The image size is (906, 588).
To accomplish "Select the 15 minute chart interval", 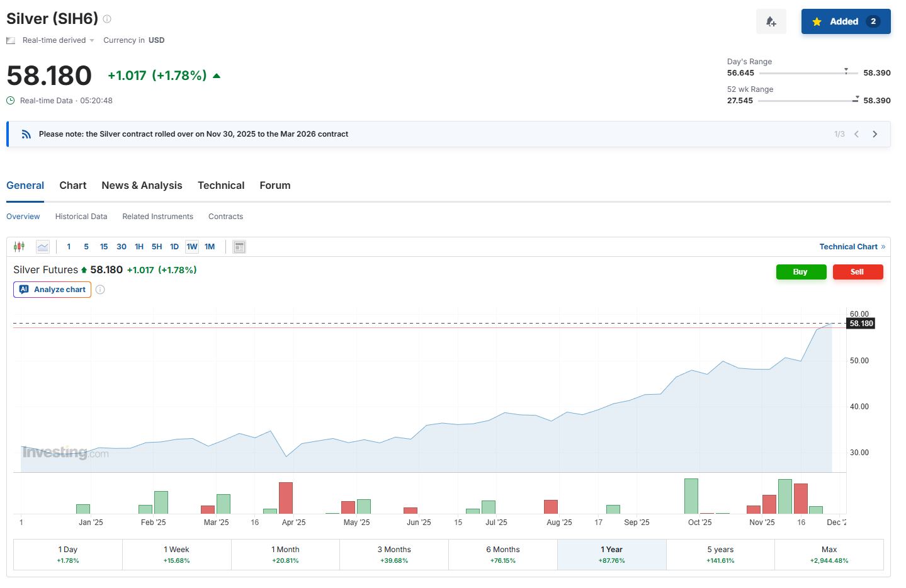I will 104,247.
